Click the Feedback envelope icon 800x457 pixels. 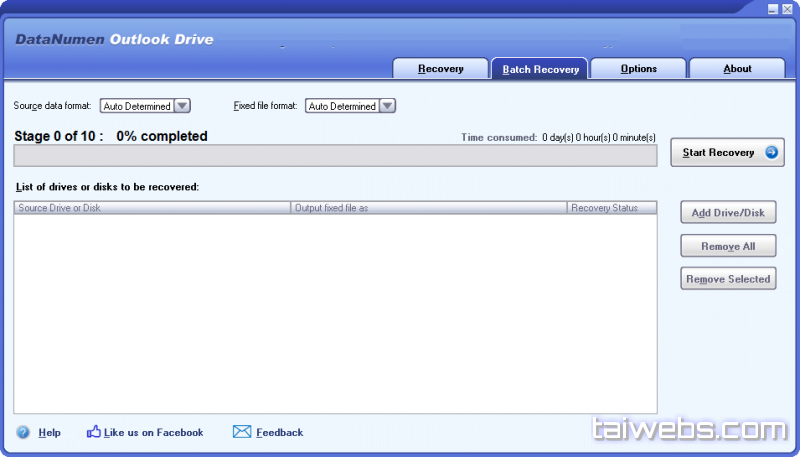pos(242,432)
